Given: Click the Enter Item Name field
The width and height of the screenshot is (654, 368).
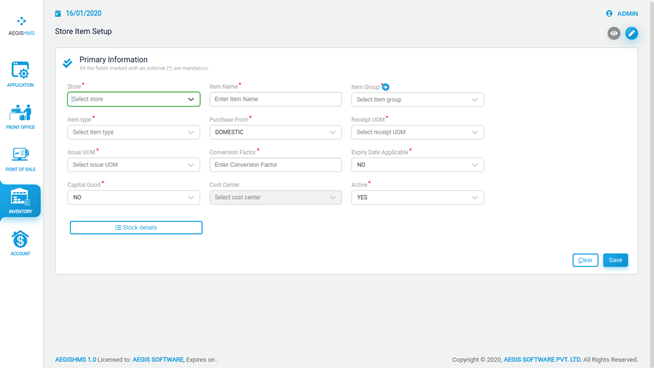Looking at the screenshot, I should 275,99.
